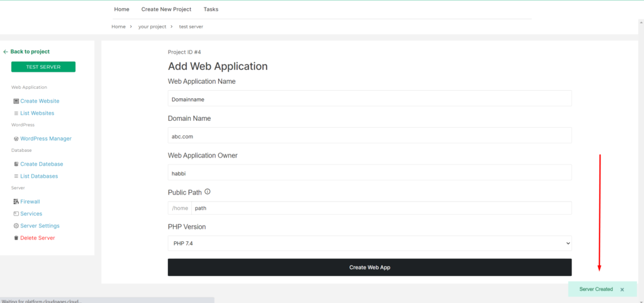Image resolution: width=644 pixels, height=303 pixels.
Task: Open the List Databases link
Action: [39, 176]
